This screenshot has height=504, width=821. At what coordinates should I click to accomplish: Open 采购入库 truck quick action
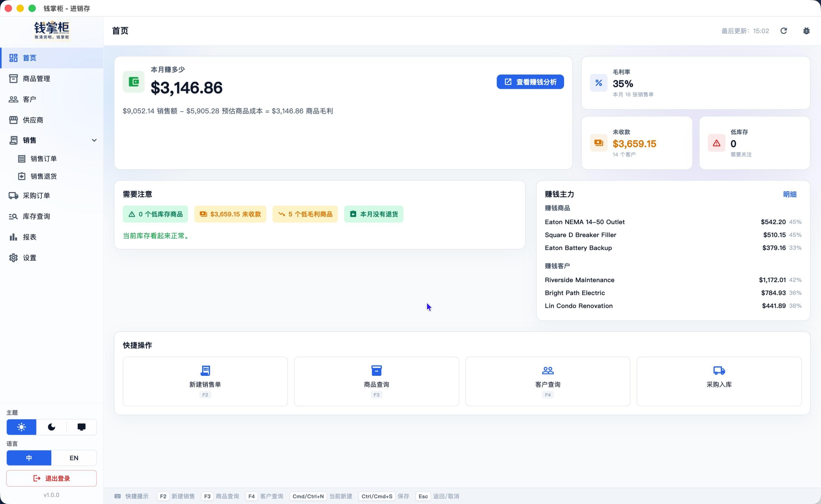[x=719, y=381]
